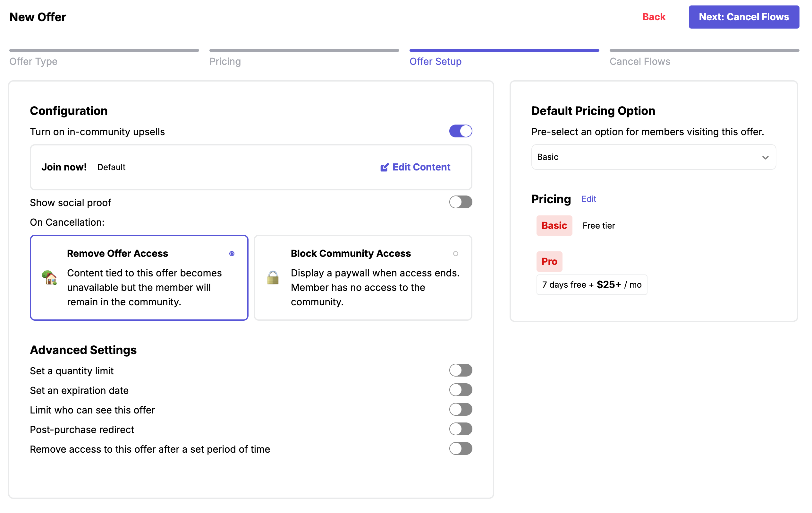Switch to the Offer Type step
This screenshot has height=513, width=812.
(33, 61)
